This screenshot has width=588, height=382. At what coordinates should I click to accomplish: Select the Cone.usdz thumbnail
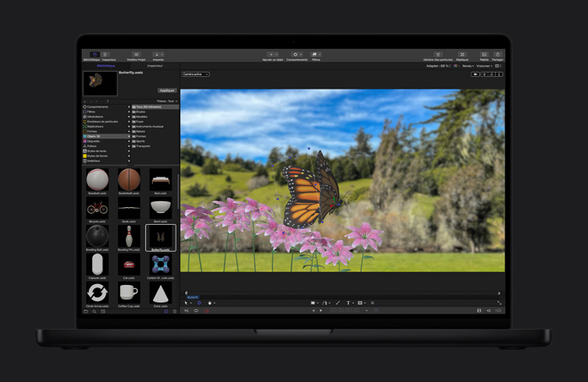(161, 292)
